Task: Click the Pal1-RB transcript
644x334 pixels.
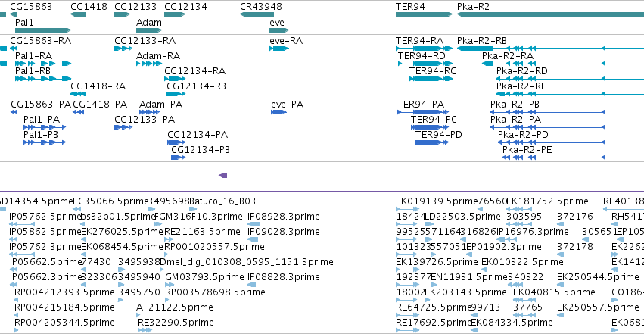Action: [x=33, y=71]
